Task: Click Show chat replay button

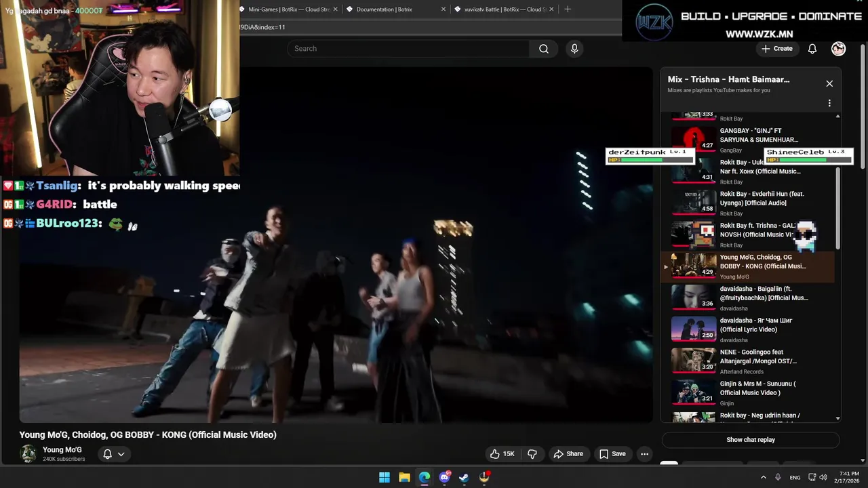Action: (x=751, y=440)
